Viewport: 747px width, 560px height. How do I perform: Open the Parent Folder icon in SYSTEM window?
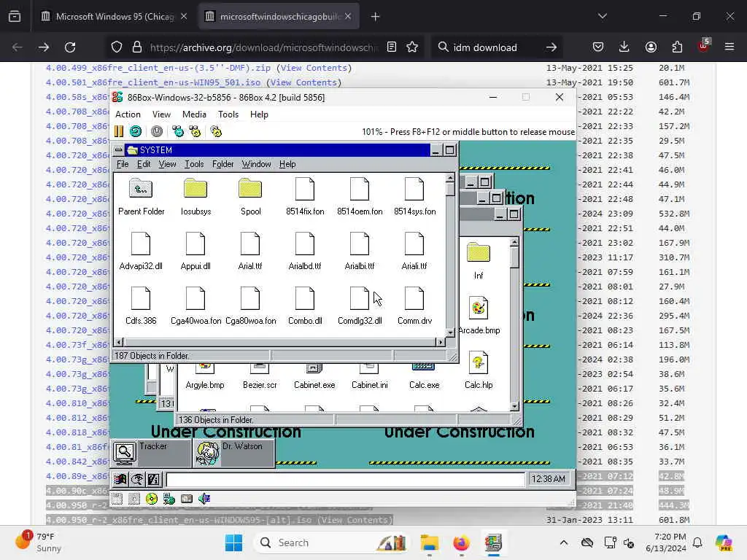[141, 189]
